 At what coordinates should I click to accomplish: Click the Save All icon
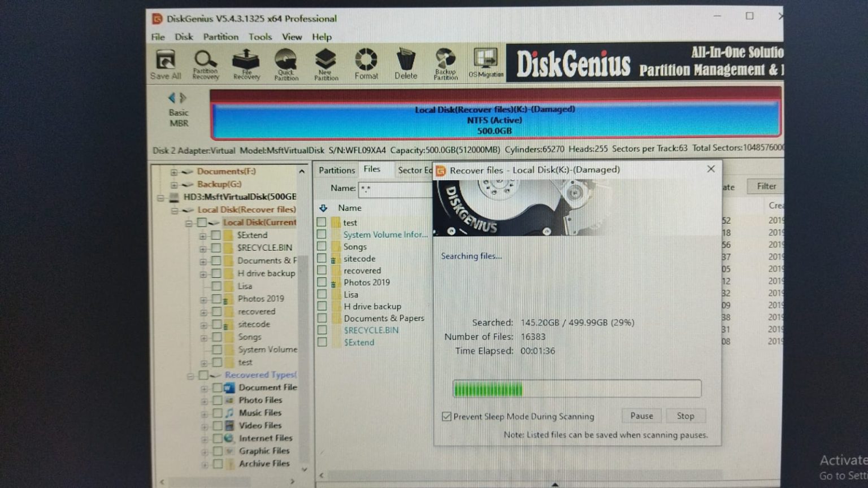click(165, 61)
